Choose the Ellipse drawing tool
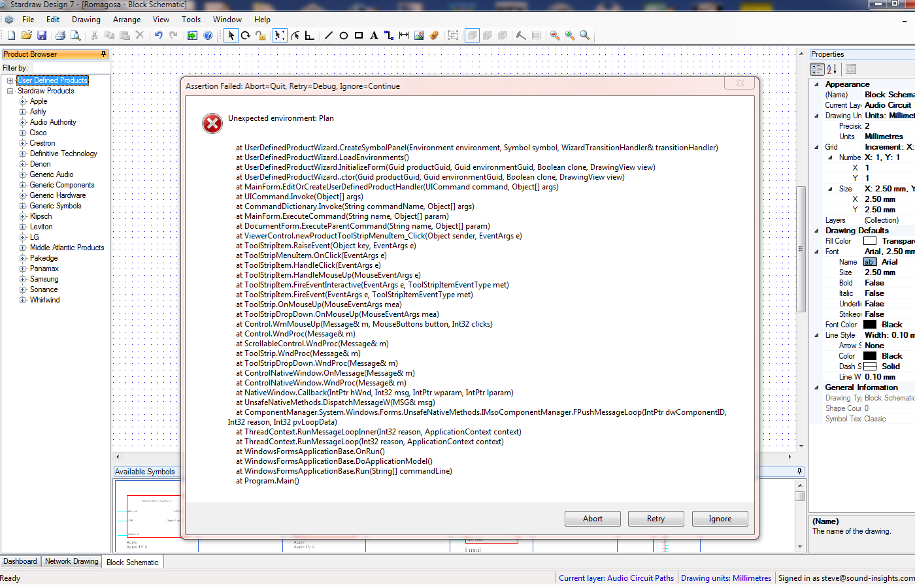 [344, 35]
